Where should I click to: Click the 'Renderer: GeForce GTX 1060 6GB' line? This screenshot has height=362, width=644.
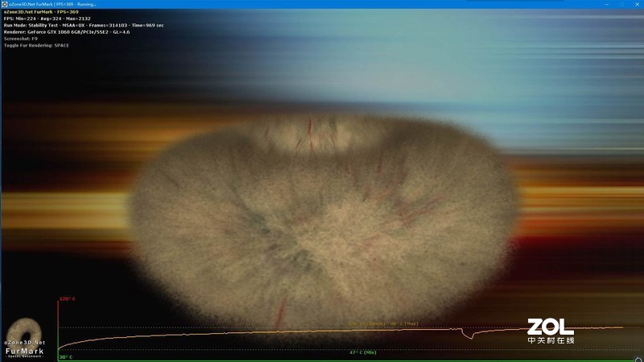coord(67,31)
